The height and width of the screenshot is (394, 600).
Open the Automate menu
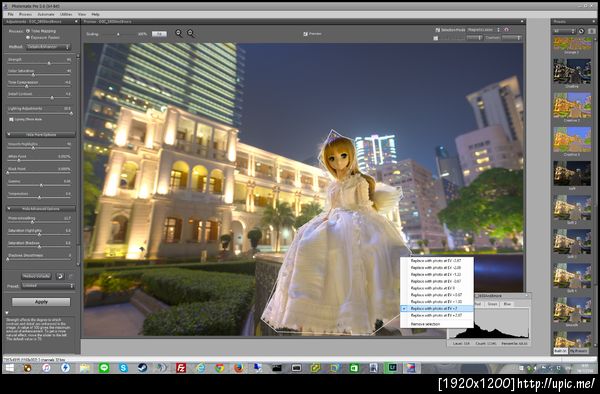tap(46, 14)
